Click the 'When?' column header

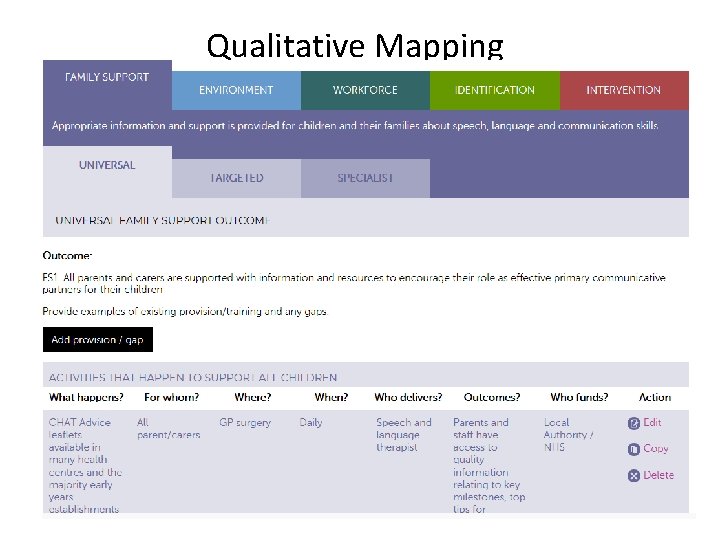coord(331,398)
